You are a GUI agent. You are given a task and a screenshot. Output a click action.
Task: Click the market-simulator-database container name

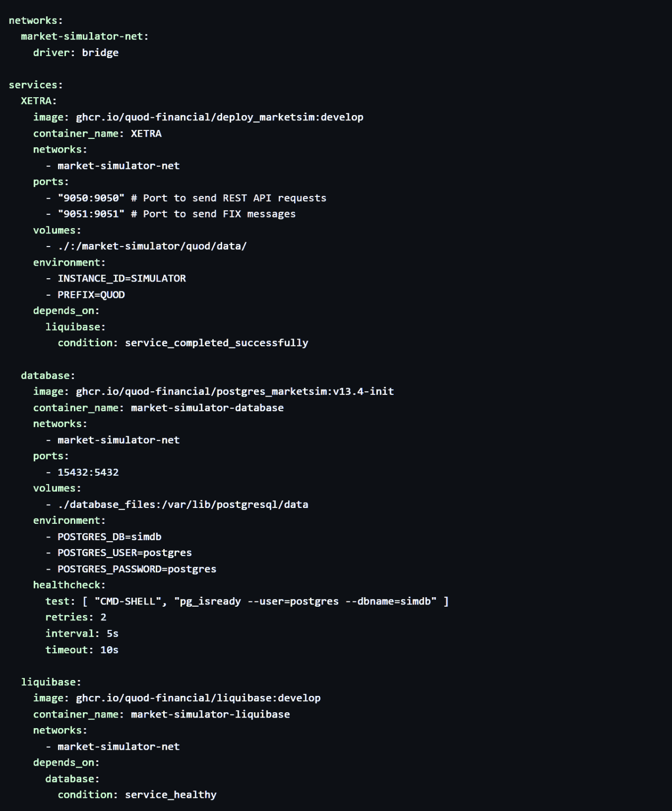point(207,408)
